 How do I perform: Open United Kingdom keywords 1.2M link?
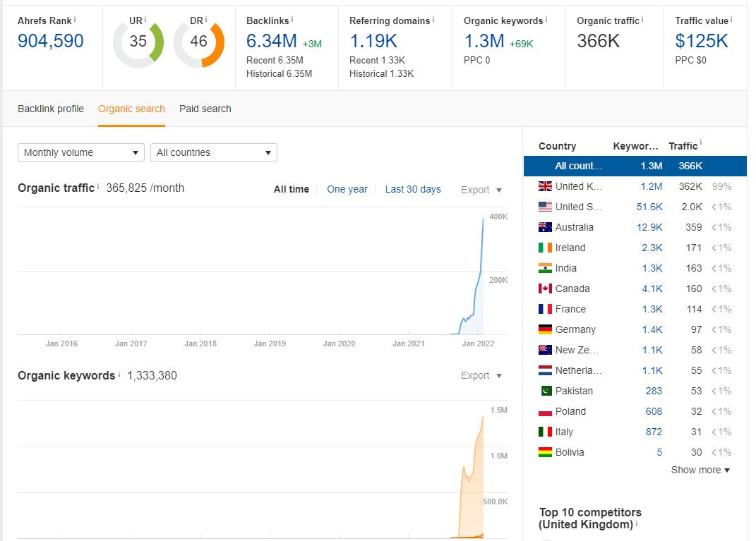(x=652, y=186)
